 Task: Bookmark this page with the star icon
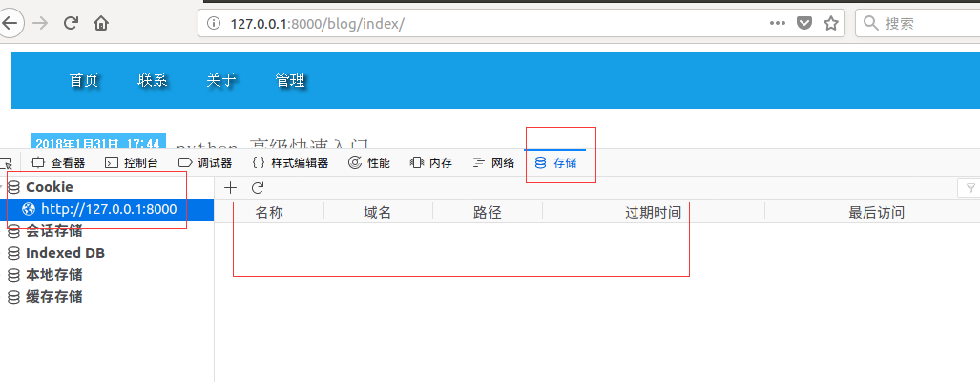point(831,23)
